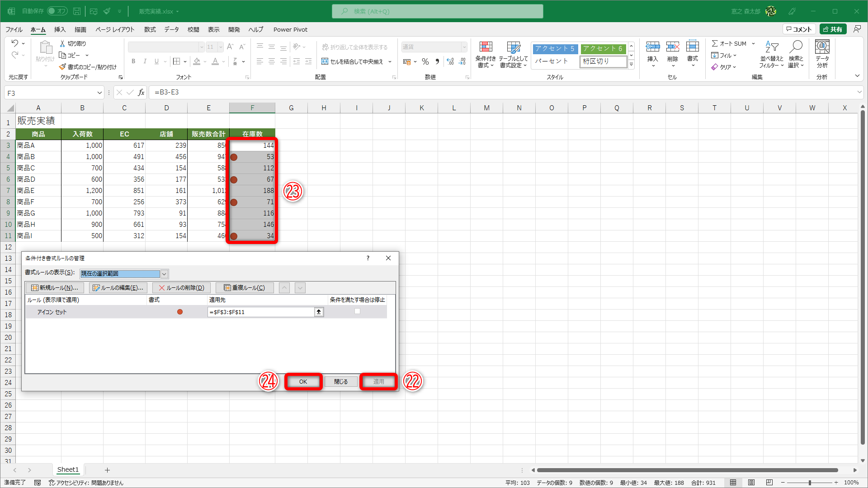Click the Duplicate Rule button

point(245,288)
